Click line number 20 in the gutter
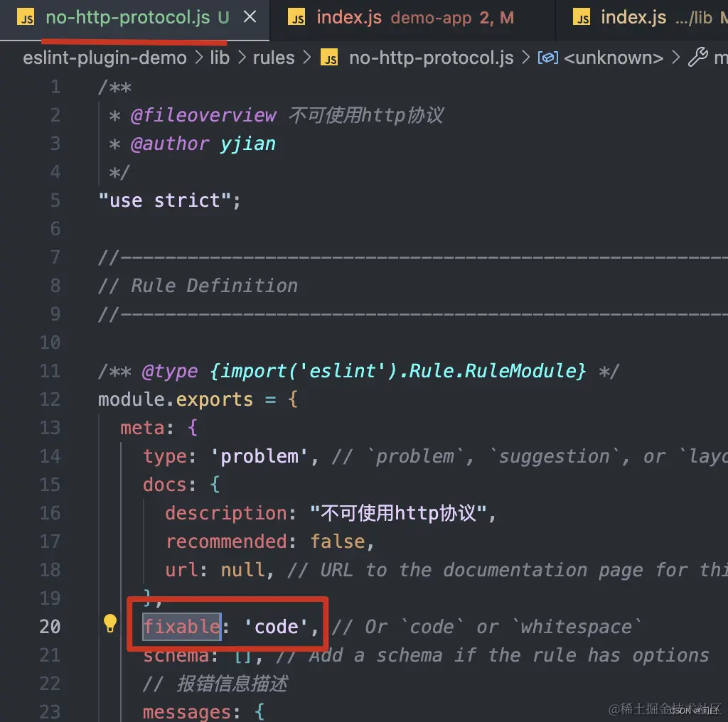The image size is (728, 722). (50, 627)
